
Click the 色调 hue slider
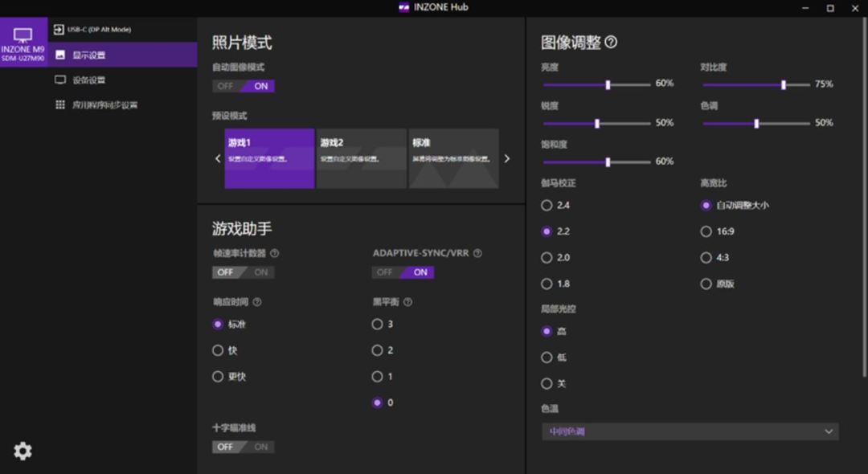(x=756, y=124)
